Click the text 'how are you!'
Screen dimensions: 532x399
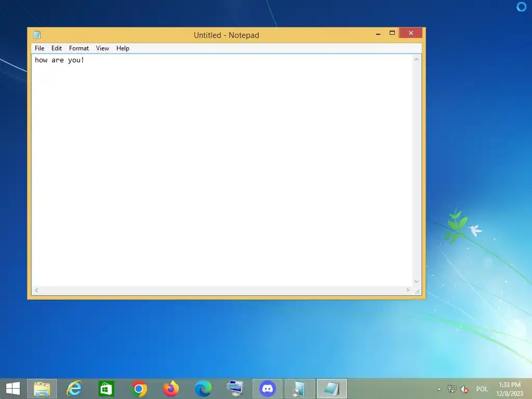click(x=59, y=60)
